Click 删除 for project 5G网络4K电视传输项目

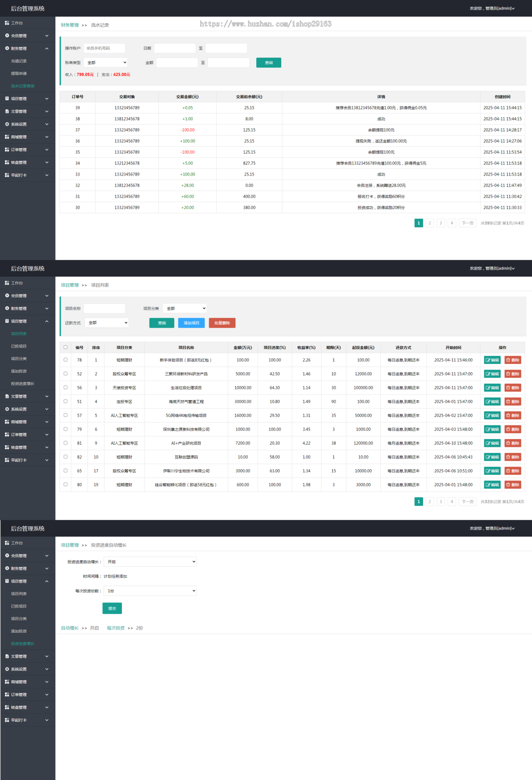[512, 415]
